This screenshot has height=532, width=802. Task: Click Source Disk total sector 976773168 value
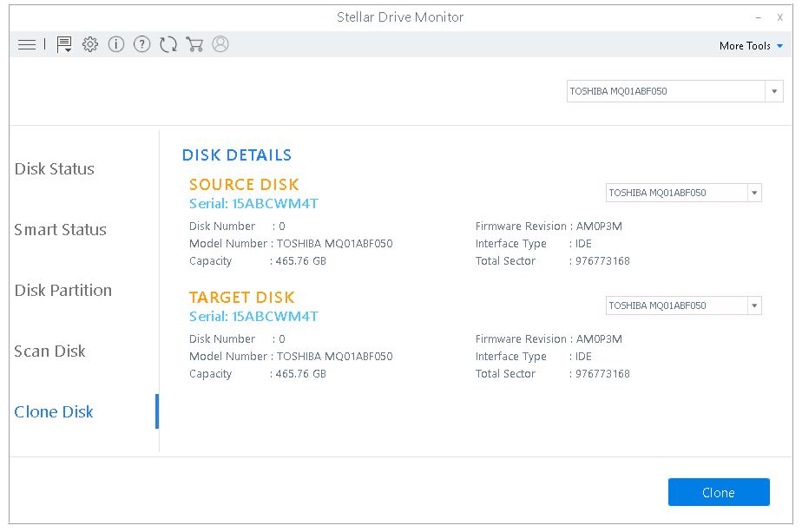click(x=602, y=261)
